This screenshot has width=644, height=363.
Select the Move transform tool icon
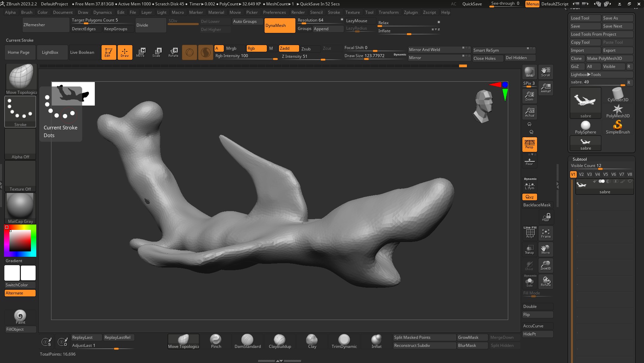tap(140, 52)
